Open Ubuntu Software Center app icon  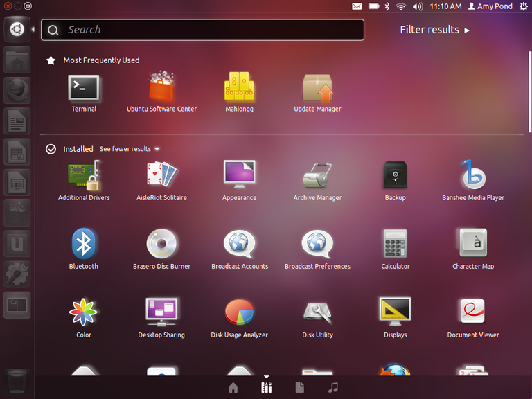click(x=161, y=87)
